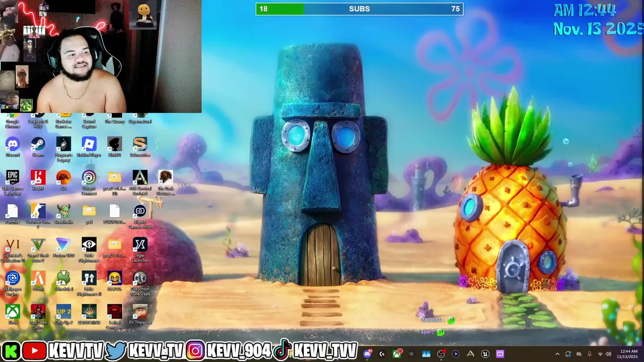Viewport: 644px width, 362px height.
Task: Open the taskbar clock showing 12:44 AM
Action: pyautogui.click(x=628, y=354)
